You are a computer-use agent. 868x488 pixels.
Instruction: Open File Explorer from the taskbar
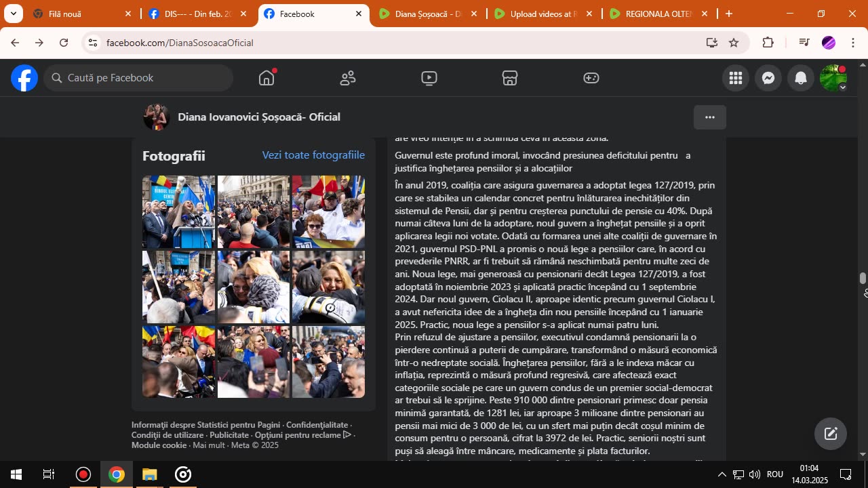pos(150,474)
